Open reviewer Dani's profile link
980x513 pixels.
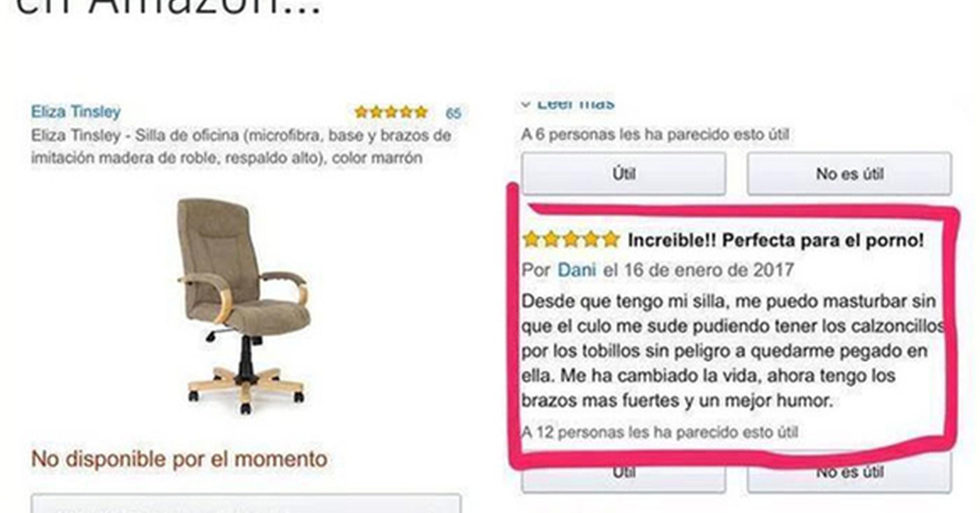click(x=576, y=270)
